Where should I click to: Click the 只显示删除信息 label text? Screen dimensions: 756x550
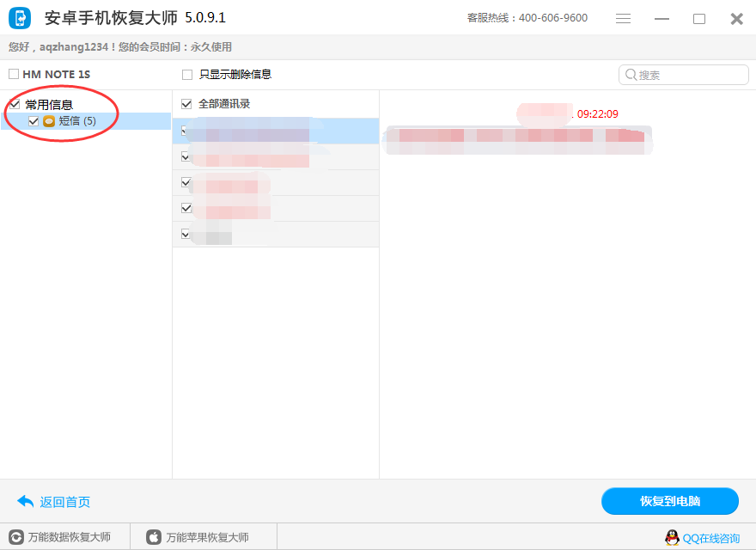(x=235, y=74)
